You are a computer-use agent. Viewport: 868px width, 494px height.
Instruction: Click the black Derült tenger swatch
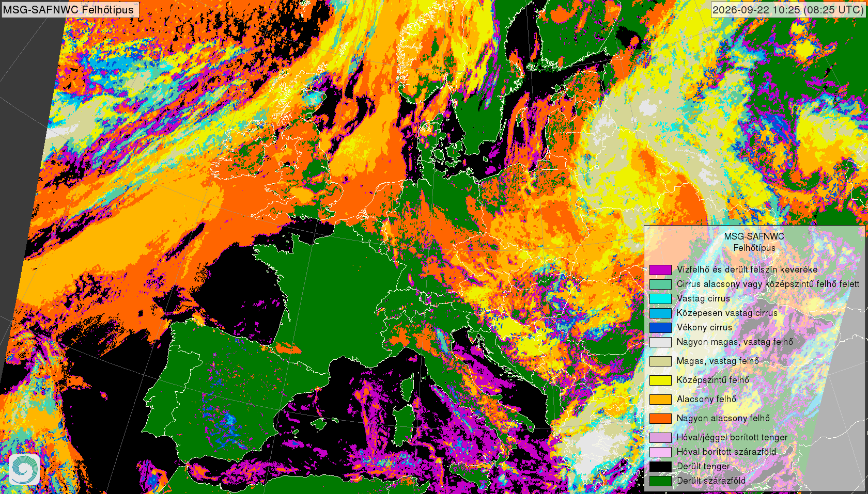coord(660,466)
